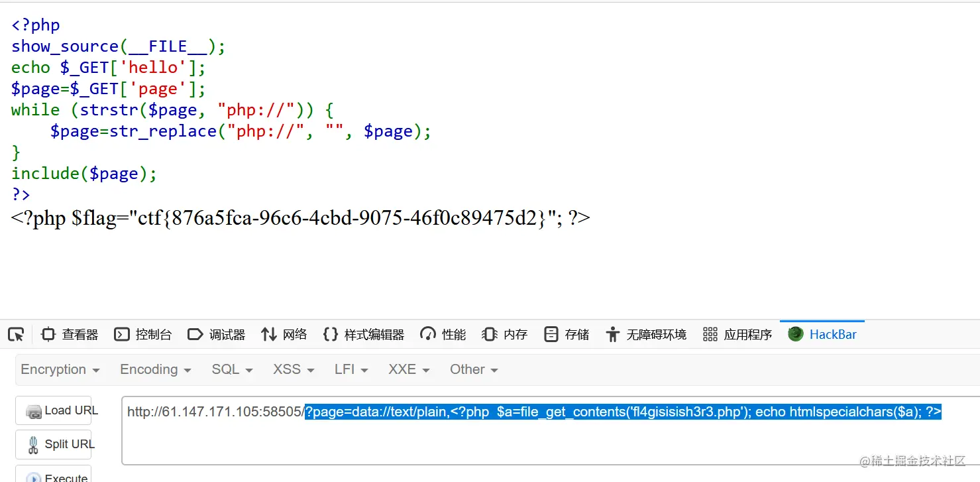
Task: Click inside the URL input field
Action: click(x=530, y=431)
